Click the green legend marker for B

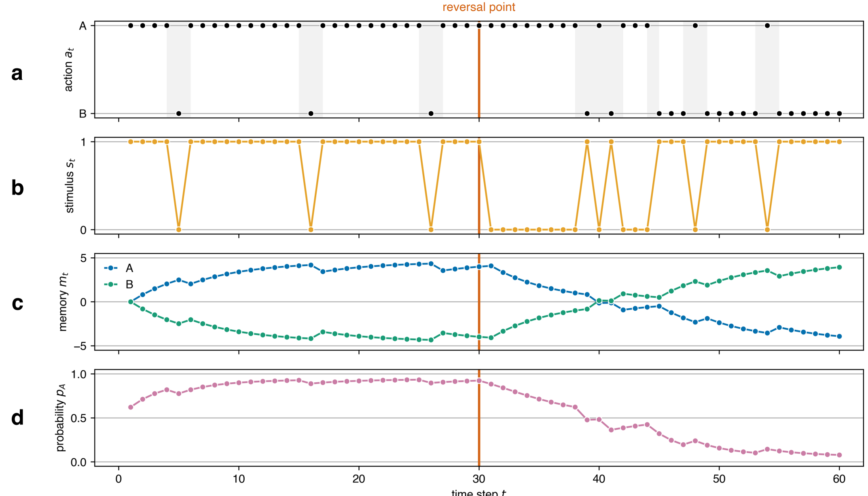click(110, 284)
